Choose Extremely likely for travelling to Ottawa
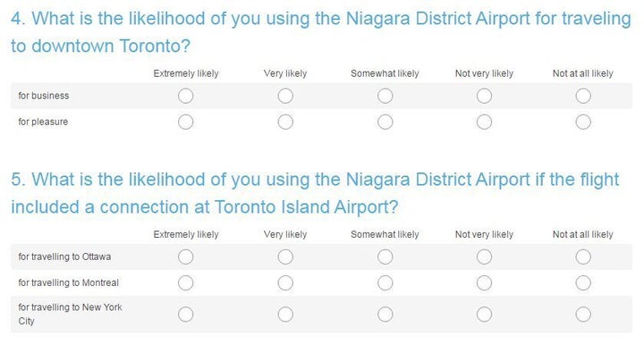The height and width of the screenshot is (345, 644). [x=186, y=257]
